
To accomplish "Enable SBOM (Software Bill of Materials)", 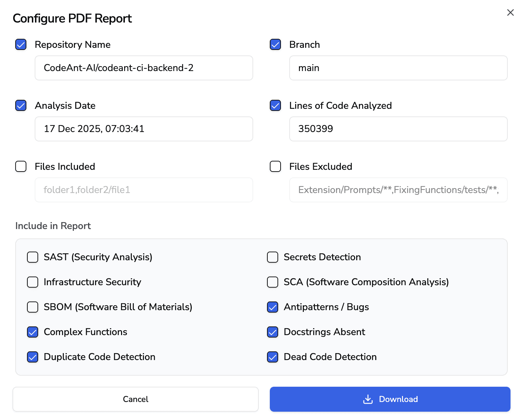I will point(32,307).
